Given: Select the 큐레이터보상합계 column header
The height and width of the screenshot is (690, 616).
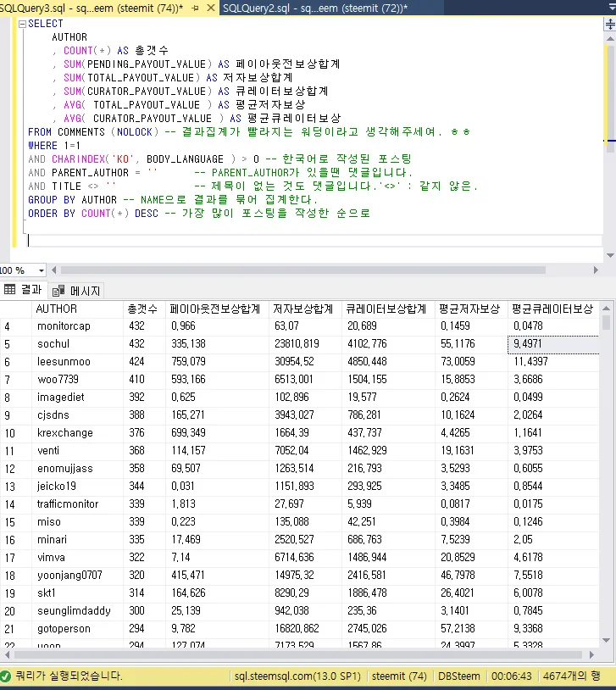Looking at the screenshot, I should tap(389, 309).
